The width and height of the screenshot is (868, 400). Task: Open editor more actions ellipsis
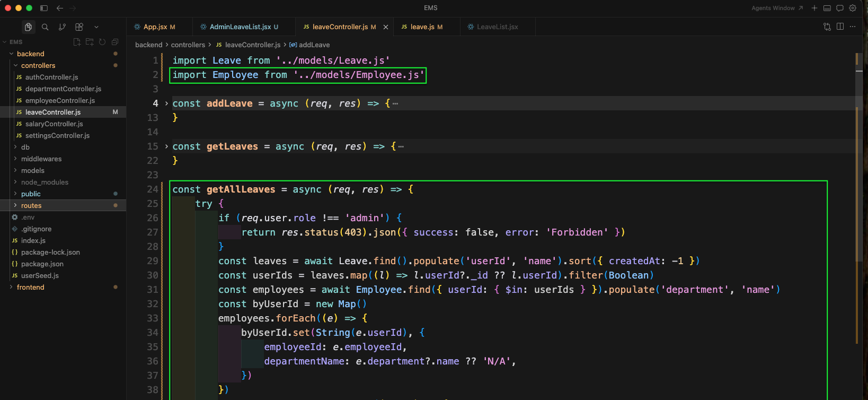853,27
